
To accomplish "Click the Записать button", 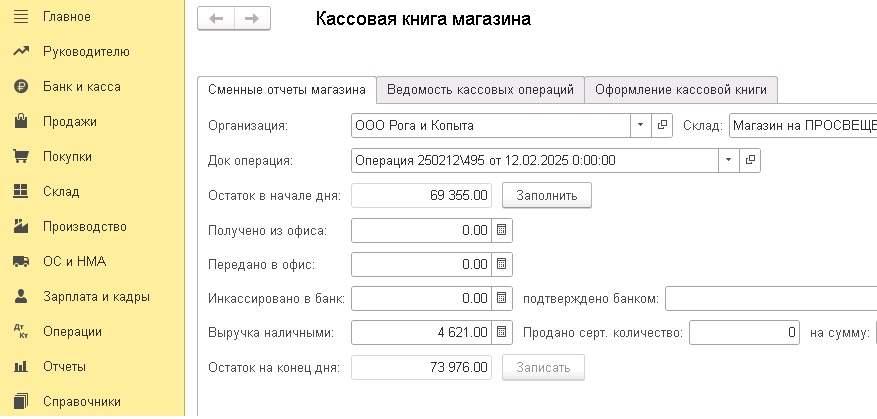I will (543, 367).
